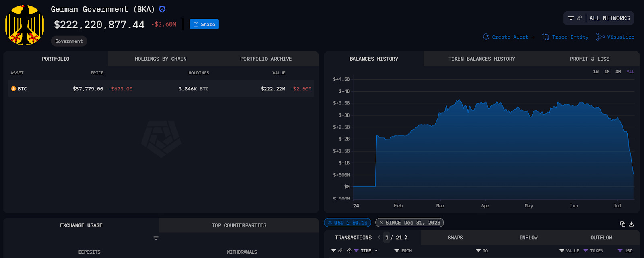Click the Visualize graph nodes icon
The image size is (644, 258).
[x=600, y=37]
